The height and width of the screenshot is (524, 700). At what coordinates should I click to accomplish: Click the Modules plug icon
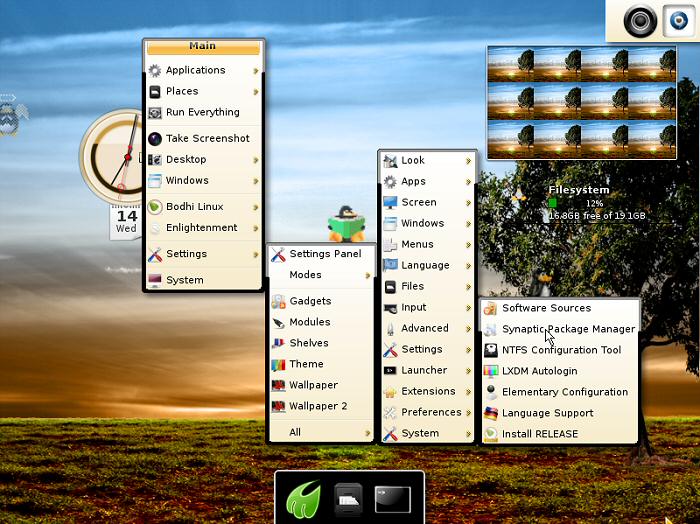tap(278, 322)
